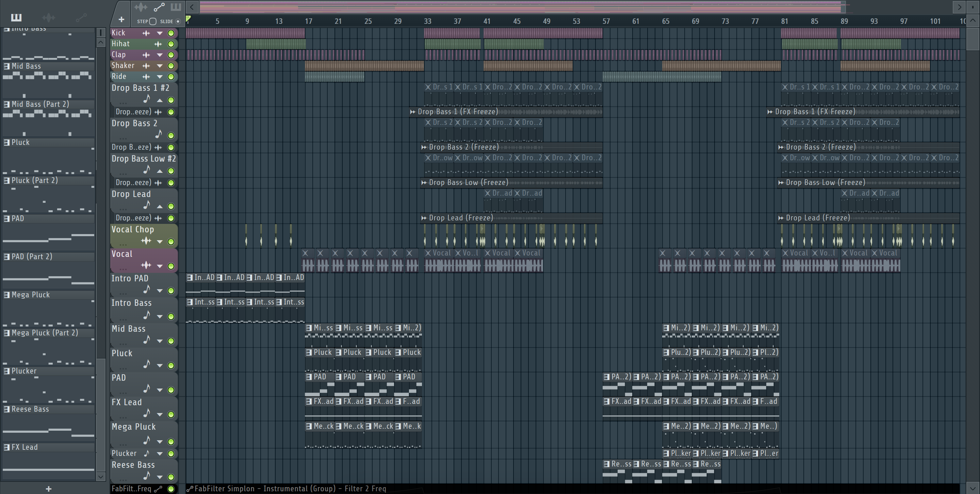Click the Intro PAD note icon
Viewport: 980px width, 494px height.
pos(147,290)
